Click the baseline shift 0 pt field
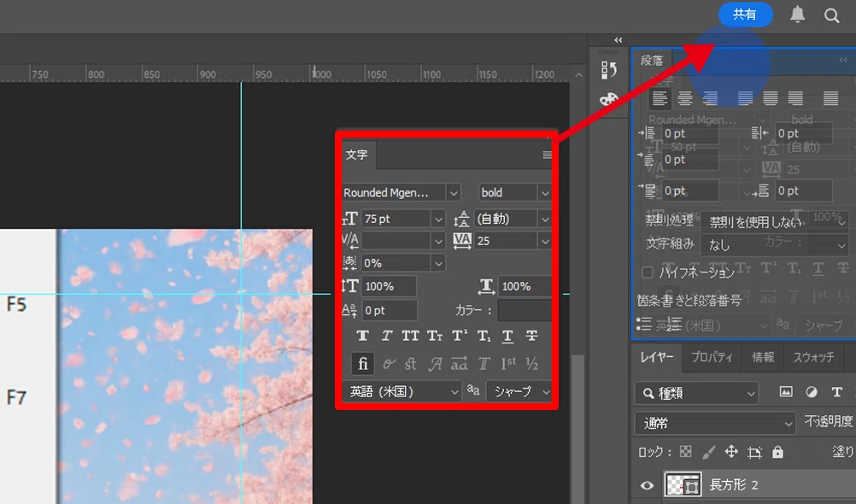 coord(389,310)
